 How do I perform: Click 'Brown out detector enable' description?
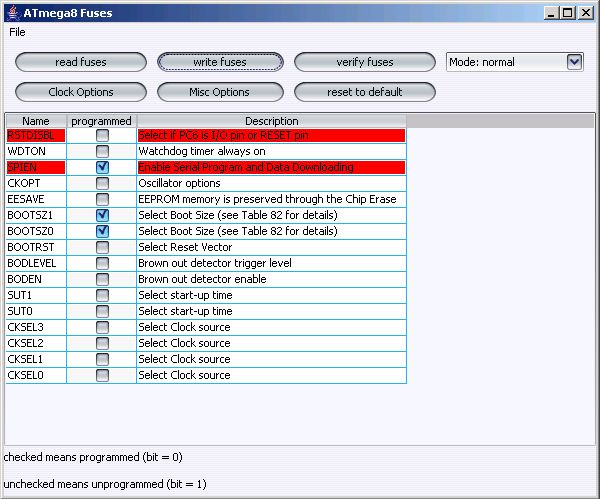(271, 279)
